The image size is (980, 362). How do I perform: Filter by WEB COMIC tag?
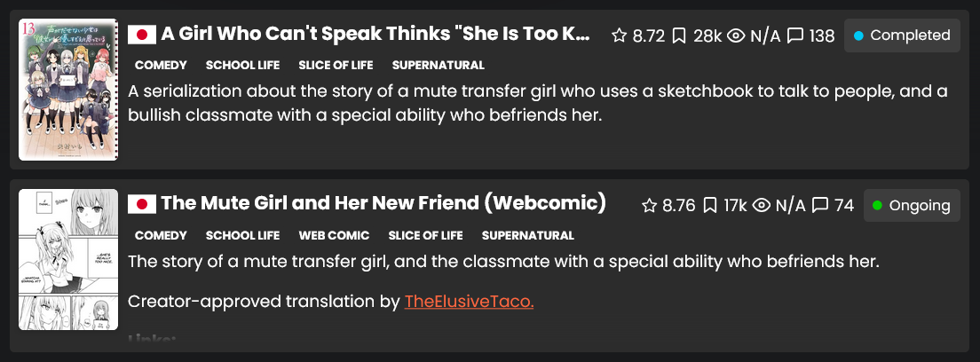(x=334, y=236)
